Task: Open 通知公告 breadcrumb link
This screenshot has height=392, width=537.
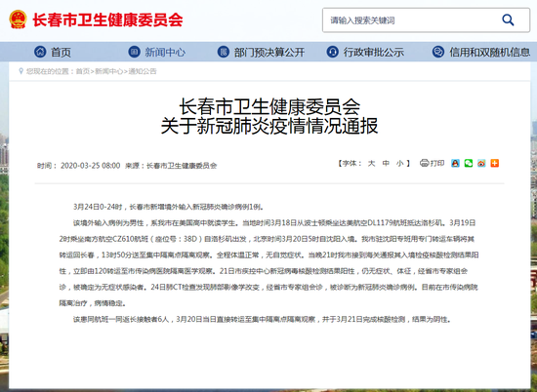Action: coord(143,71)
